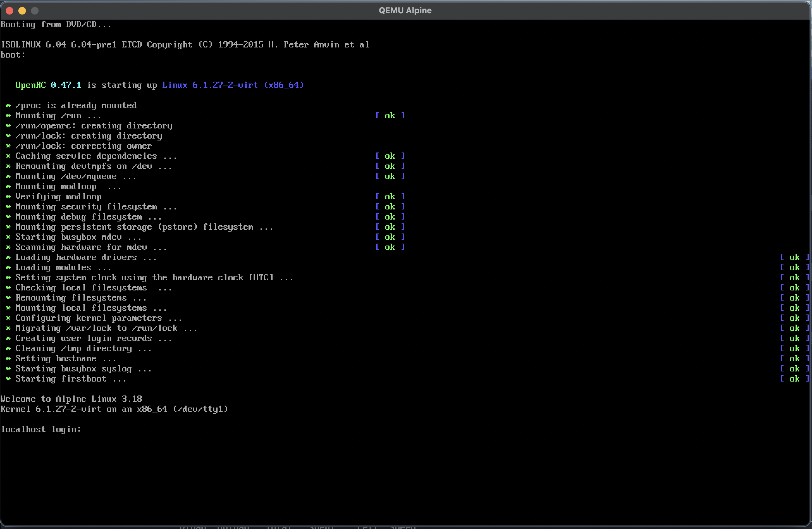Screen dimensions: 812x529
Task: Click 'Remounting filesystems' line
Action: point(81,298)
